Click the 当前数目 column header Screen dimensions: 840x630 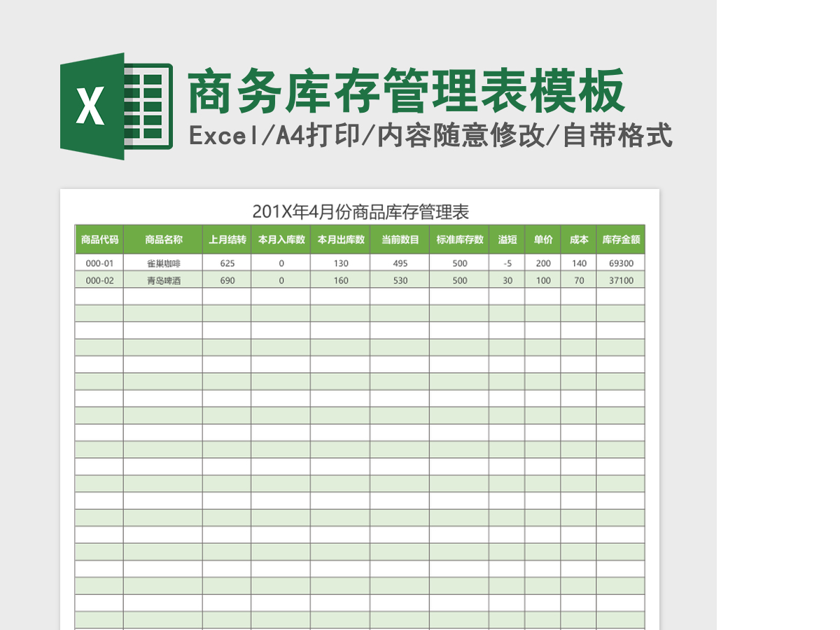[x=400, y=239]
